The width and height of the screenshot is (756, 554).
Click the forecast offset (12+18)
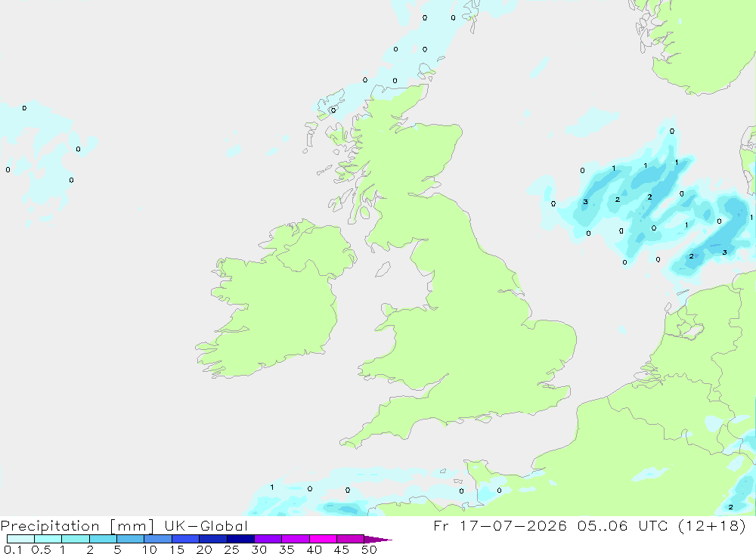[x=712, y=525]
